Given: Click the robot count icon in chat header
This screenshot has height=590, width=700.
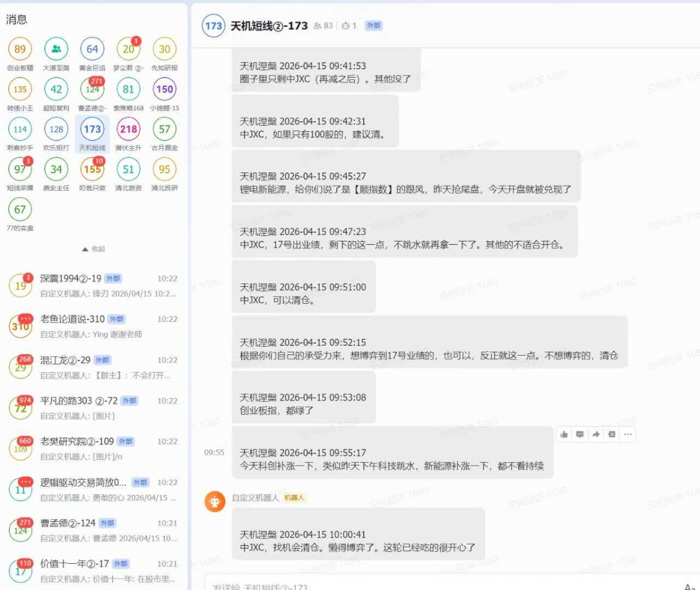Looking at the screenshot, I should click(x=346, y=26).
